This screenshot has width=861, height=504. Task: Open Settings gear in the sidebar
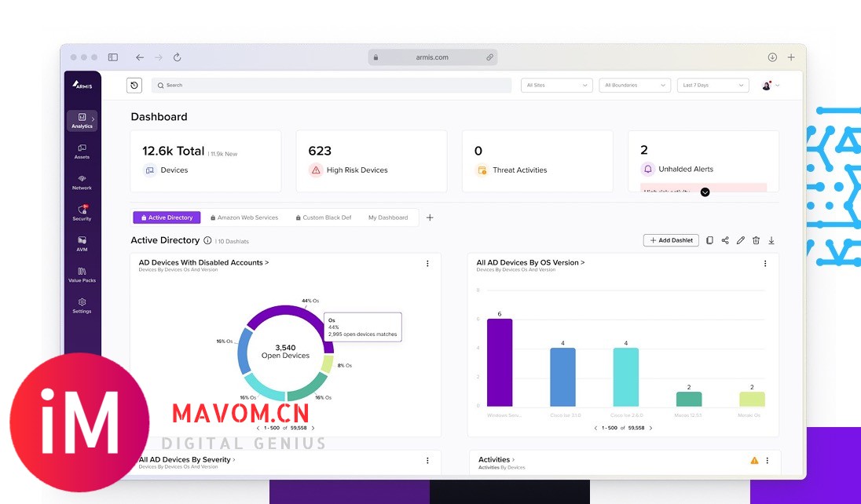(x=82, y=305)
